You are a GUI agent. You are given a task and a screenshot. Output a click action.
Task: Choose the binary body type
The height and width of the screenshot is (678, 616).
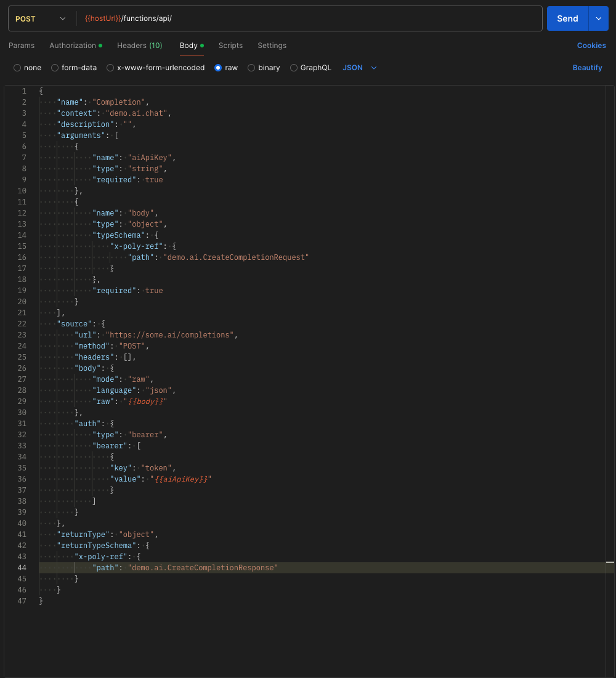pos(251,68)
